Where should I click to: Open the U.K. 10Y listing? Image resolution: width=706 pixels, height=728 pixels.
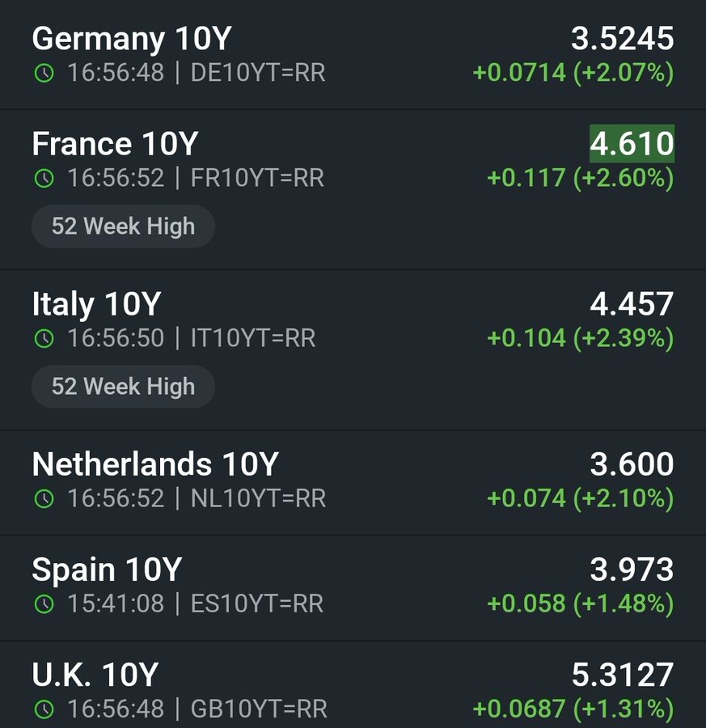pyautogui.click(x=353, y=685)
